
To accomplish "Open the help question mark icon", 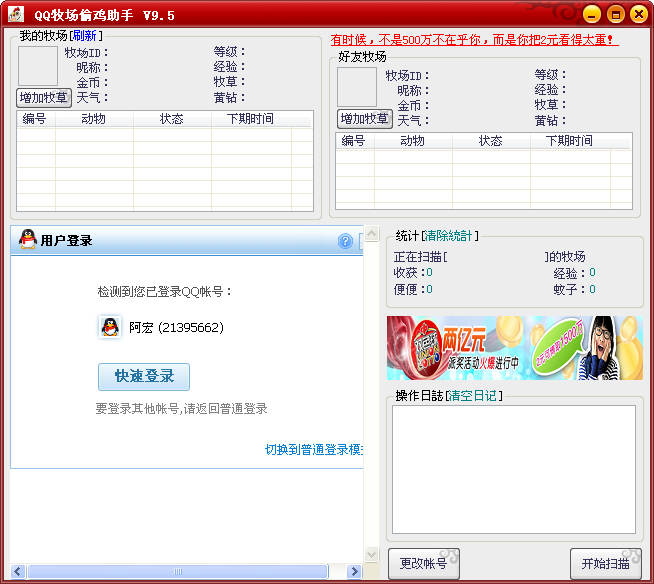I will coord(345,241).
